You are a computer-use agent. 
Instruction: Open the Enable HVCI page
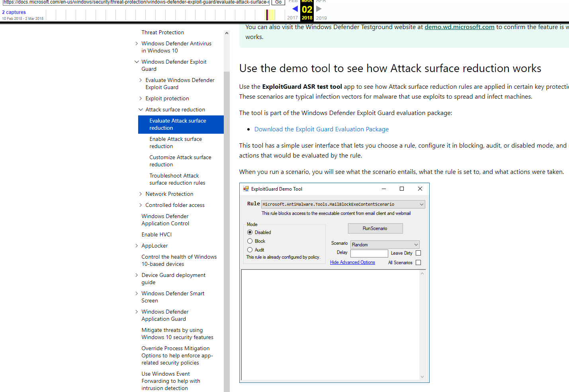[x=156, y=234]
